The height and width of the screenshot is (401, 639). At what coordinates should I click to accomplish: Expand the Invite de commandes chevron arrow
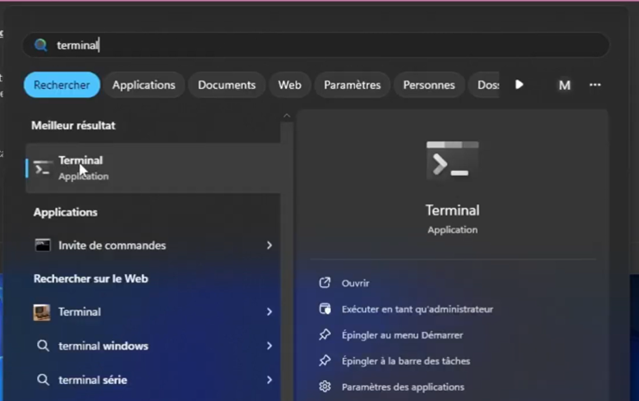[x=269, y=245]
